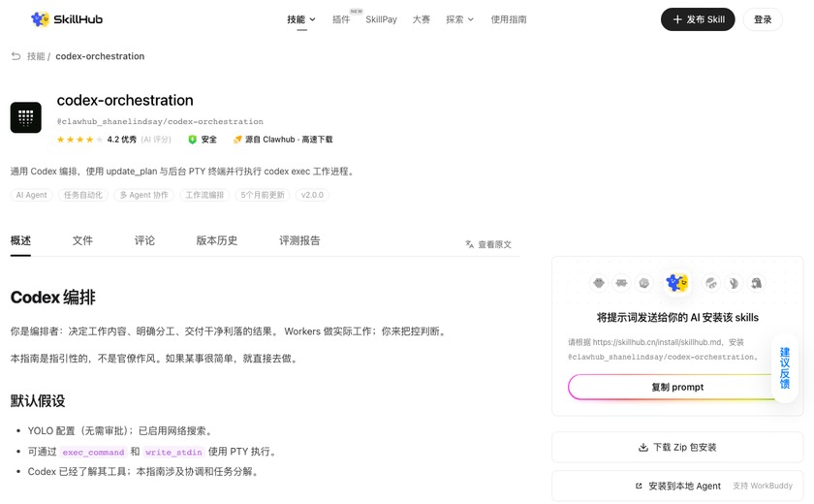Click the 支持 WorkBuddy label
Image resolution: width=814 pixels, height=504 pixels.
point(763,486)
